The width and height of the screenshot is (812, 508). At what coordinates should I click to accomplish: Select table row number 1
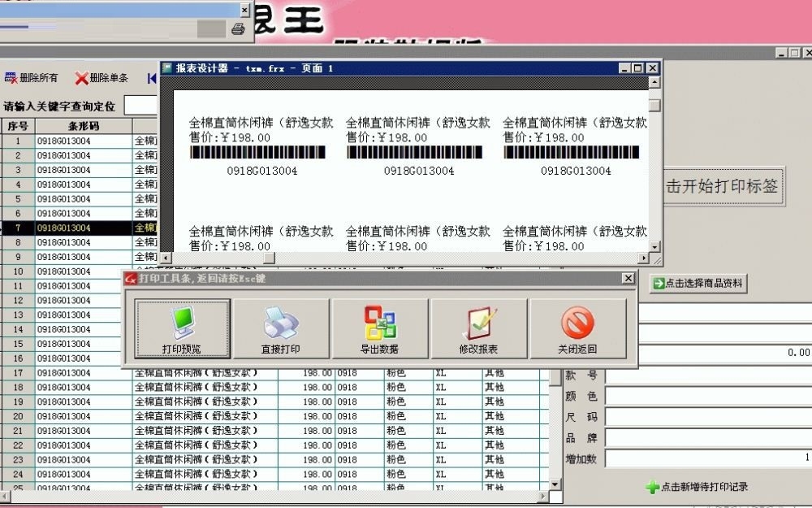(18, 141)
